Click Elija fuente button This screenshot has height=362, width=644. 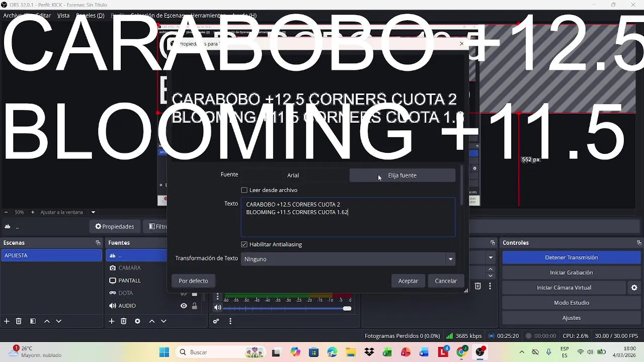click(x=403, y=175)
